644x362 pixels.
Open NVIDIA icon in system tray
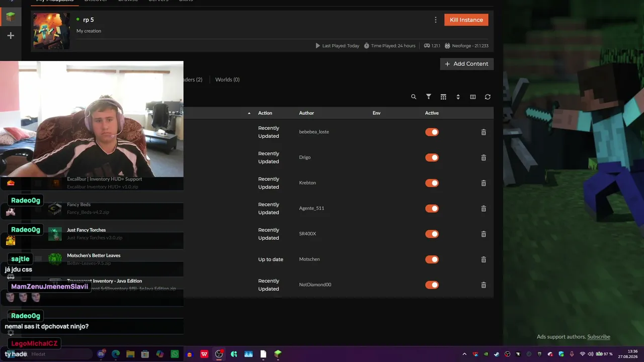tap(486, 354)
